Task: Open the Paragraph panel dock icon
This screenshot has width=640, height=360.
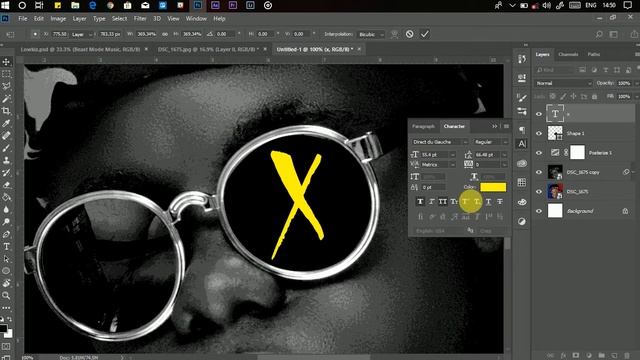Action: point(522,130)
